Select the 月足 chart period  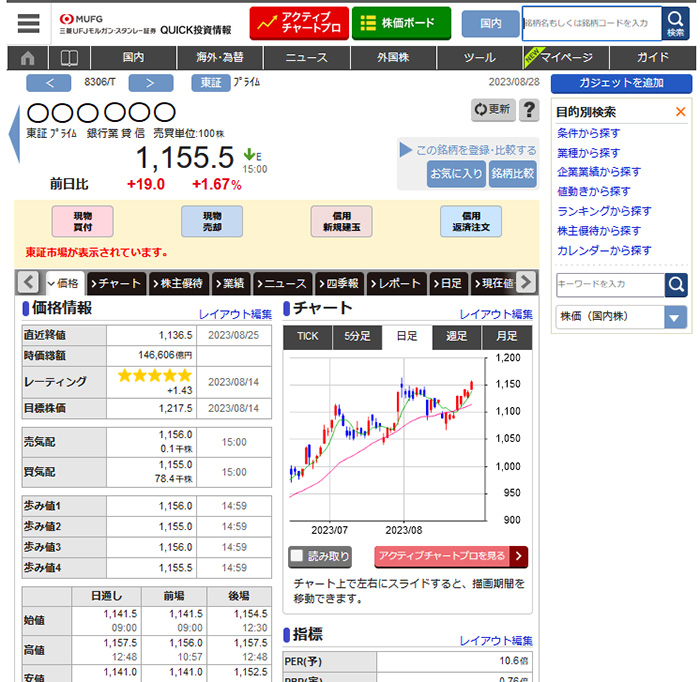pos(507,337)
